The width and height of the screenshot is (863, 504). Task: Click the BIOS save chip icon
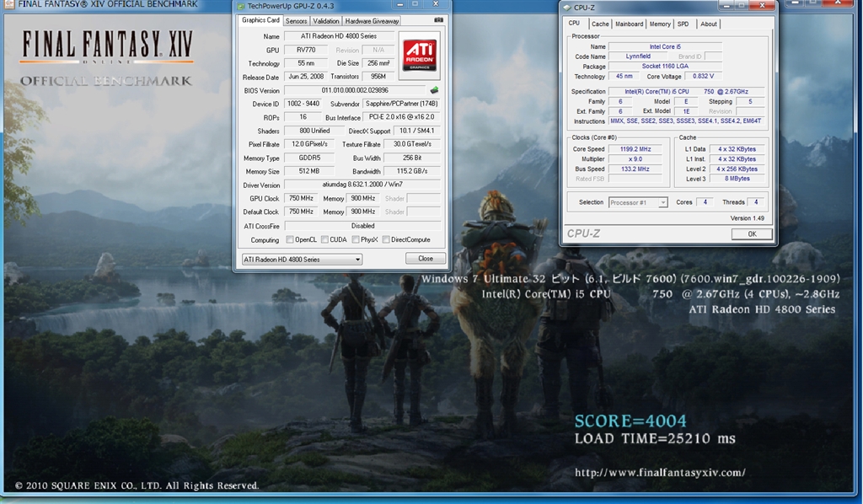(x=434, y=90)
